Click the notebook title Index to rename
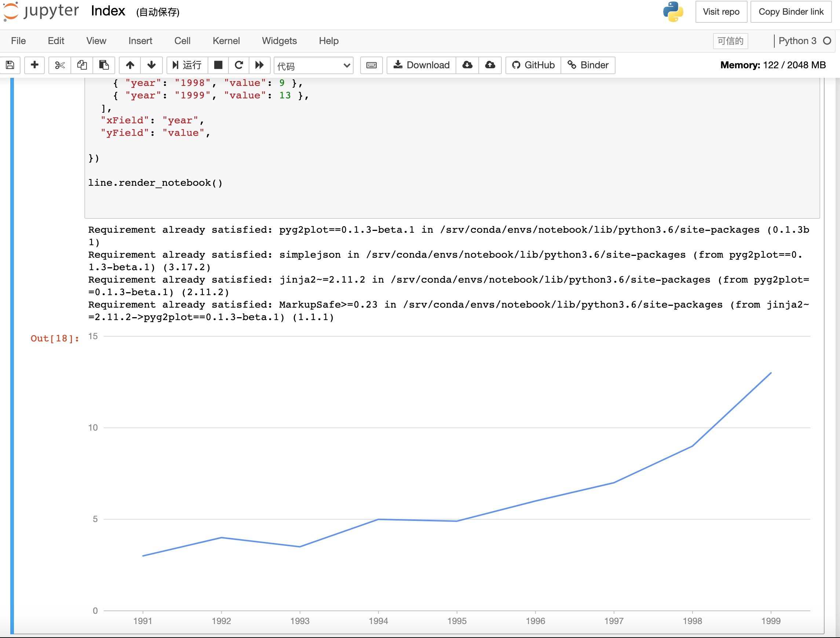Viewport: 840px width, 638px height. click(x=108, y=11)
